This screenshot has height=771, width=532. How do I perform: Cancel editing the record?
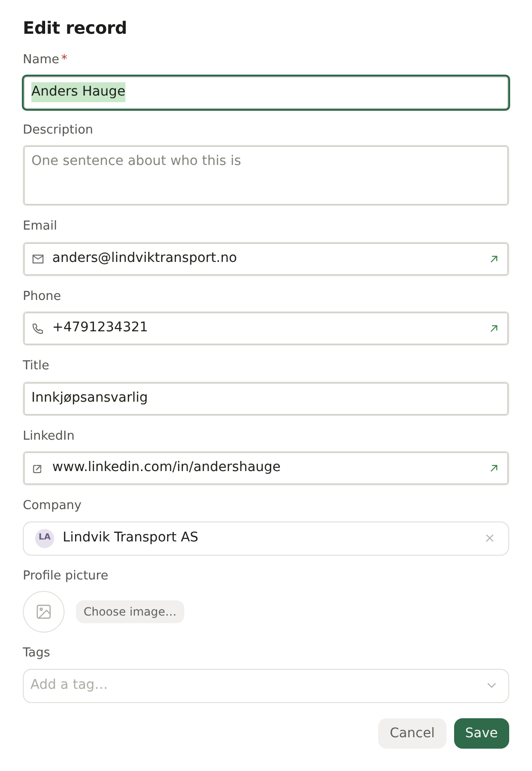[x=412, y=733]
